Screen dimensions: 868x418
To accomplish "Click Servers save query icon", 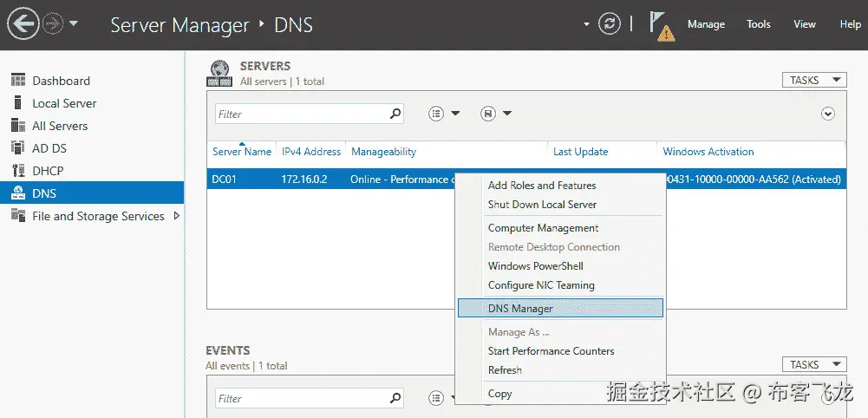I will 487,114.
